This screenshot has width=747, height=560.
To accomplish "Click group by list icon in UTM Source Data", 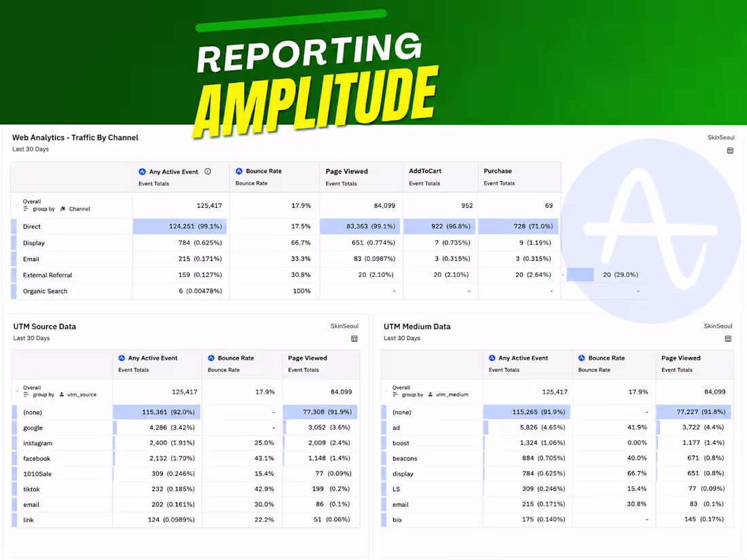I will 26,394.
